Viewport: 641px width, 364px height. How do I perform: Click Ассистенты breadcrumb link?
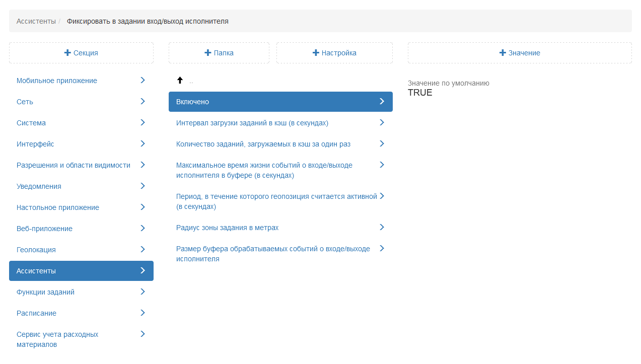pos(36,21)
